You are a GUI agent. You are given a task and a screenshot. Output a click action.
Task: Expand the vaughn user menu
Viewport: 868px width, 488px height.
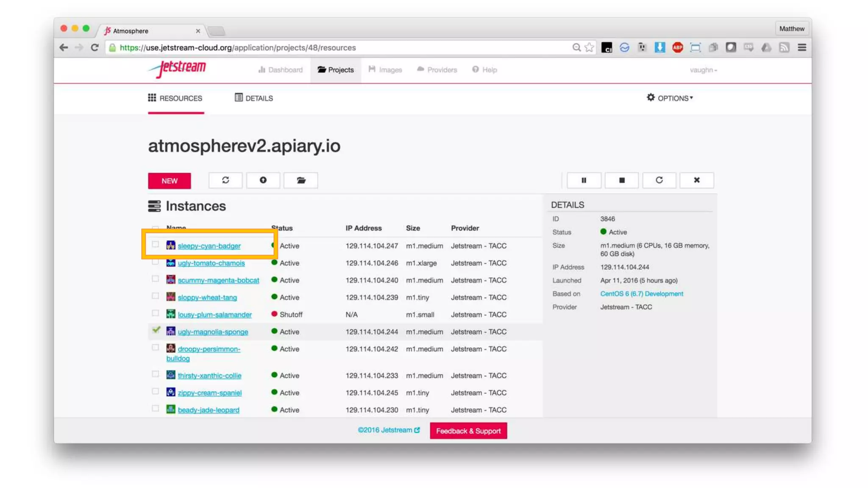click(x=703, y=70)
